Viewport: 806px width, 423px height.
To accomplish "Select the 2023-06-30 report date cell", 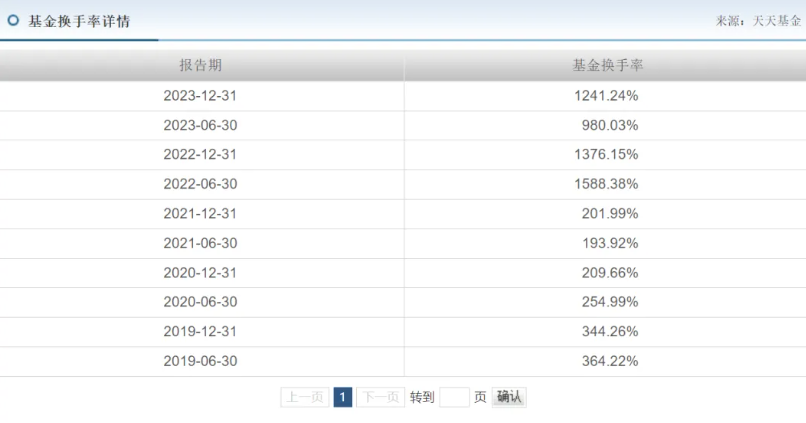I will point(200,125).
